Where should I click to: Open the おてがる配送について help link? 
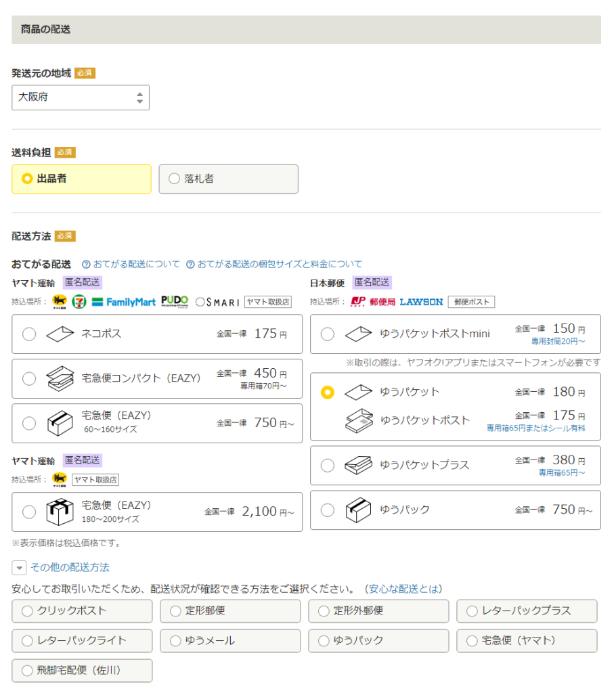pyautogui.click(x=136, y=265)
